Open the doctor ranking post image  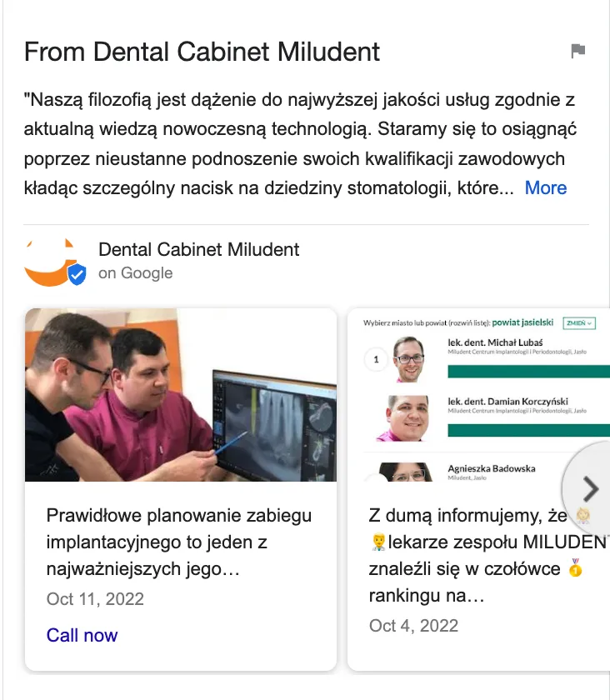478,395
